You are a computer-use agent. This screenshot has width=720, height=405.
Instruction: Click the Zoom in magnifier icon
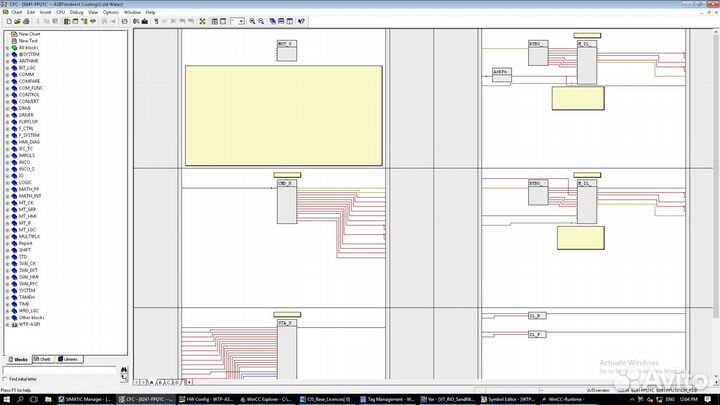[x=253, y=21]
